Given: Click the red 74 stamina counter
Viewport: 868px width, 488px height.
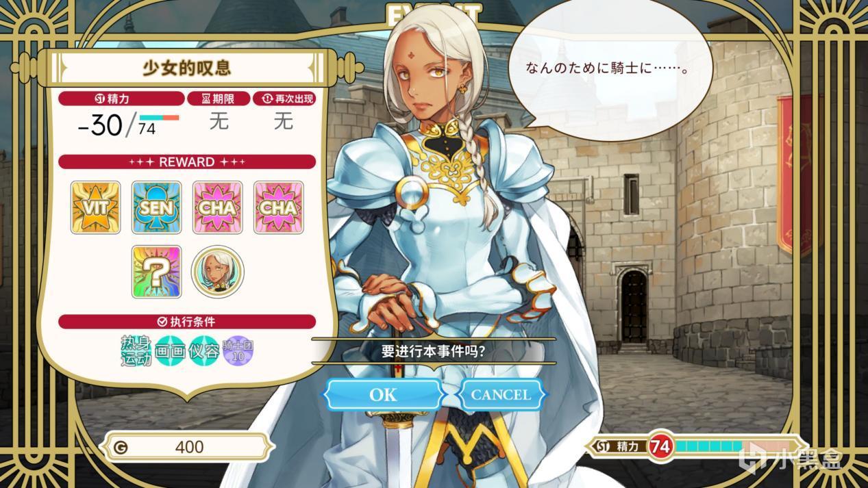Looking at the screenshot, I should (x=660, y=447).
